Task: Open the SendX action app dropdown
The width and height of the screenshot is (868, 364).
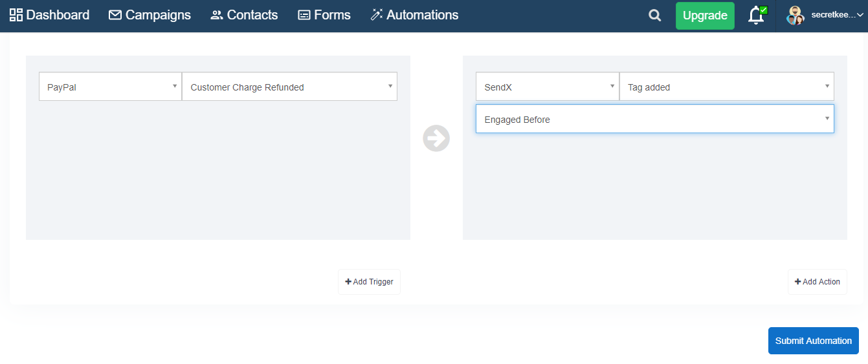Action: point(547,87)
